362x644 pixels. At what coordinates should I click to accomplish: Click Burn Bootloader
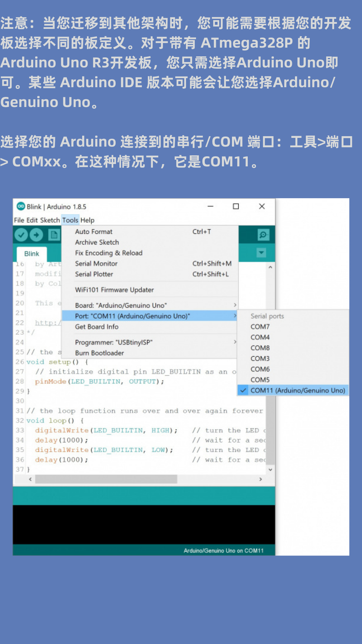(150, 353)
